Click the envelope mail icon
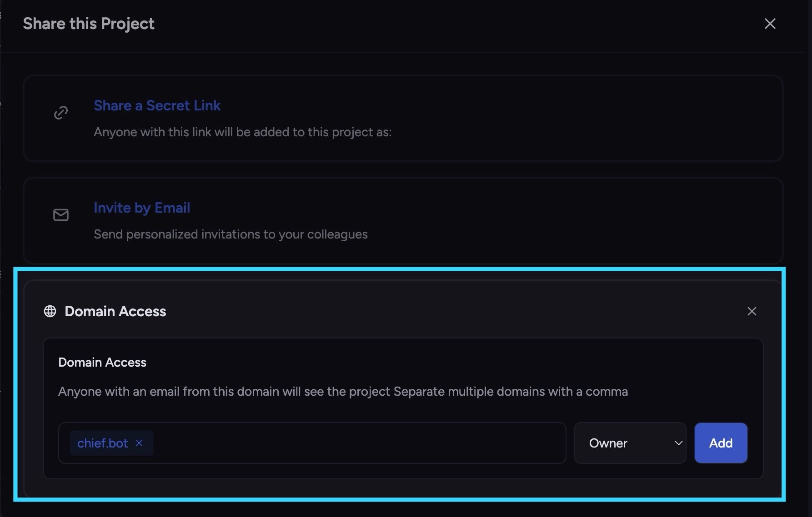This screenshot has width=812, height=517. click(x=61, y=215)
